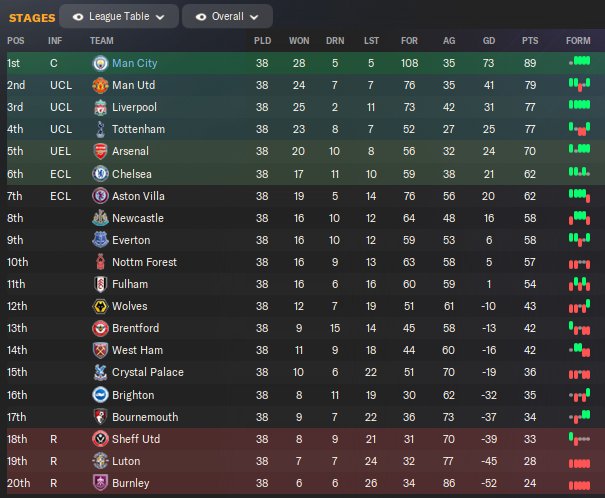
Task: Click Man City's green form bars
Action: click(x=579, y=61)
